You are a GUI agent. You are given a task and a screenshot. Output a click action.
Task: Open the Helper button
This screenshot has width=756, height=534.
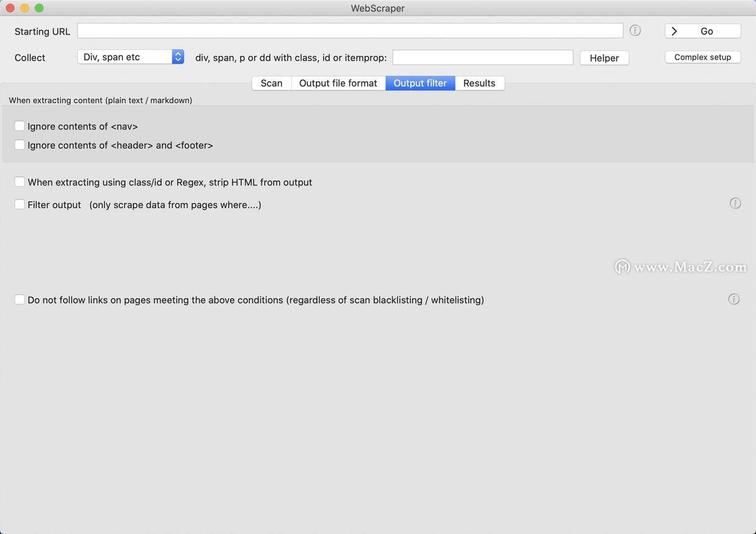pyautogui.click(x=604, y=58)
